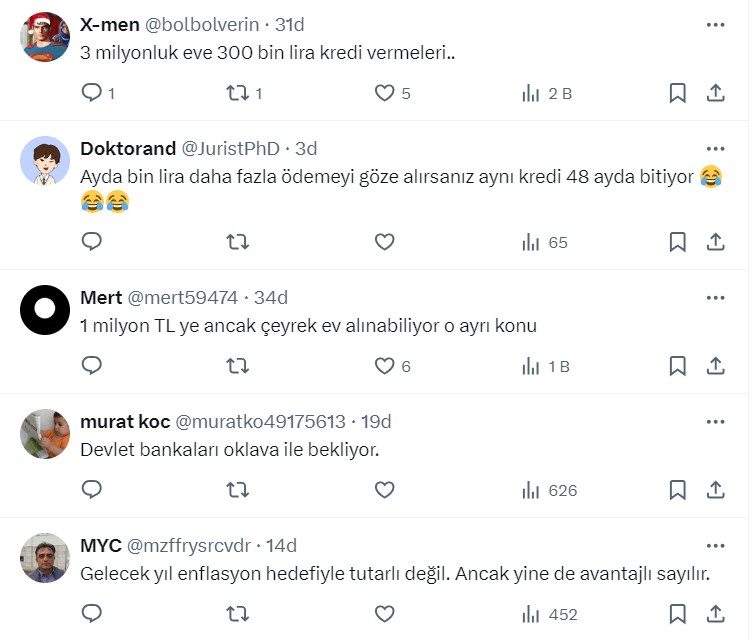Image resolution: width=754 pixels, height=640 pixels.
Task: Open more options on Doktorand's tweet
Action: tap(716, 148)
